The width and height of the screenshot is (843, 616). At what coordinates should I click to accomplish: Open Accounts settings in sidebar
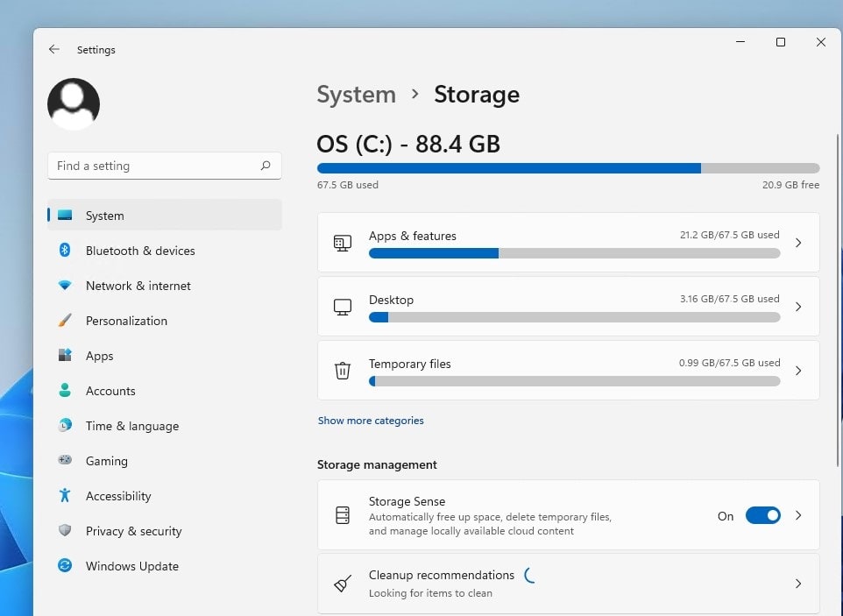pos(110,391)
